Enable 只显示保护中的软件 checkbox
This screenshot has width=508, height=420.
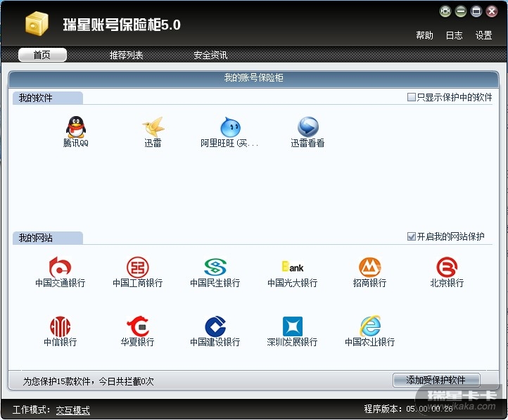[411, 97]
